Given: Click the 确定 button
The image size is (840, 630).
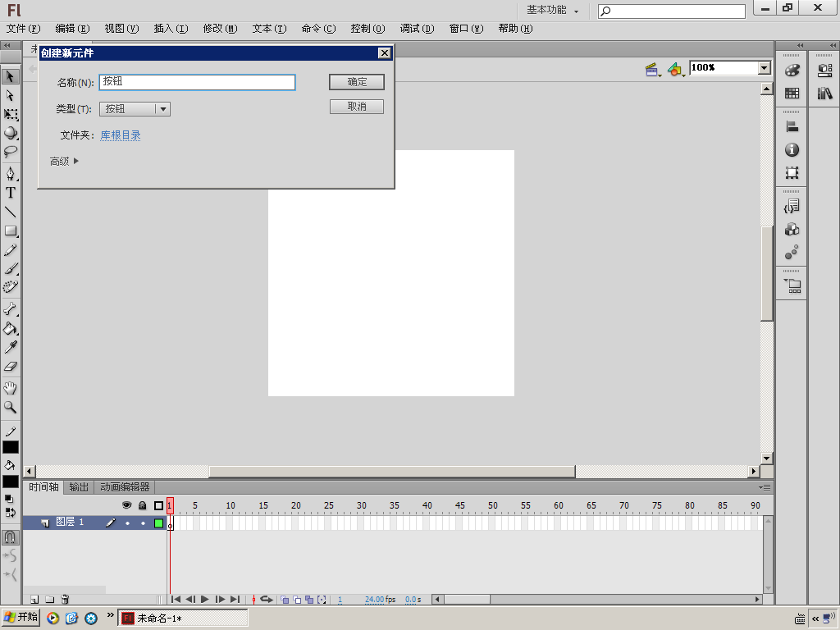Looking at the screenshot, I should point(357,82).
